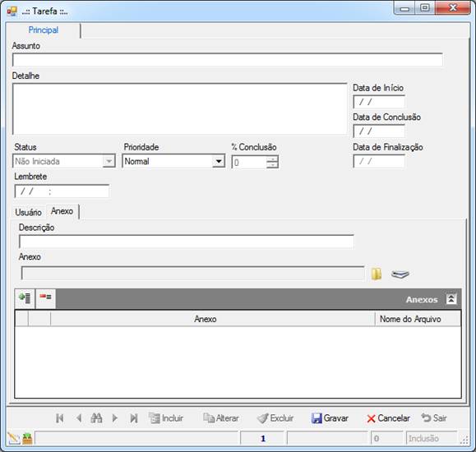Switch to the Usuário tab

pos(28,212)
